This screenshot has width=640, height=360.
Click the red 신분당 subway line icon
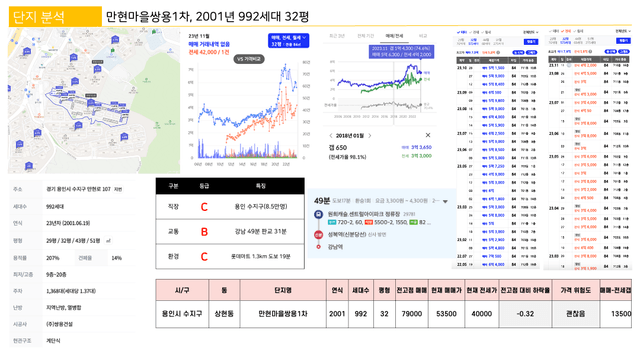[318, 234]
